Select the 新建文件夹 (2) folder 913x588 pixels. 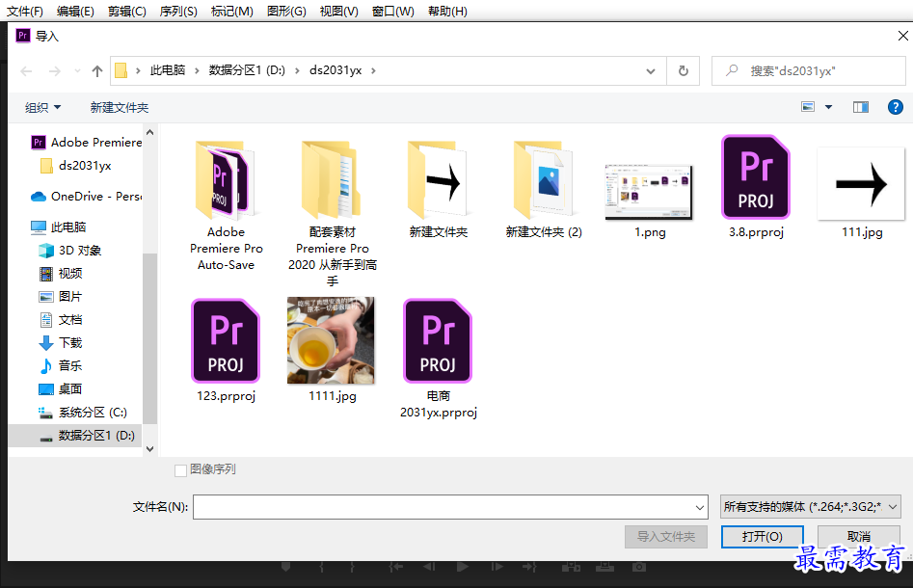(x=544, y=189)
